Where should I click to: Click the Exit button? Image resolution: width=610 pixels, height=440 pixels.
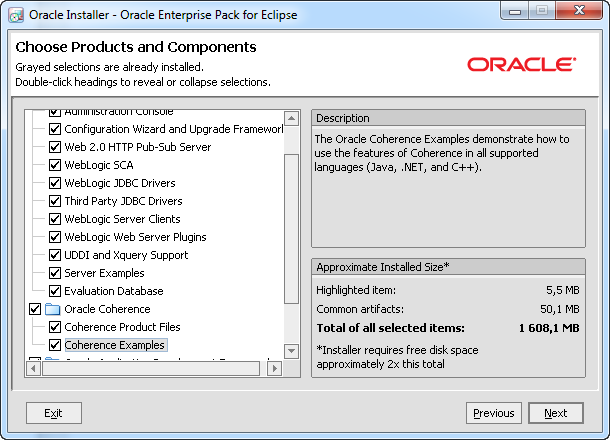tap(54, 413)
